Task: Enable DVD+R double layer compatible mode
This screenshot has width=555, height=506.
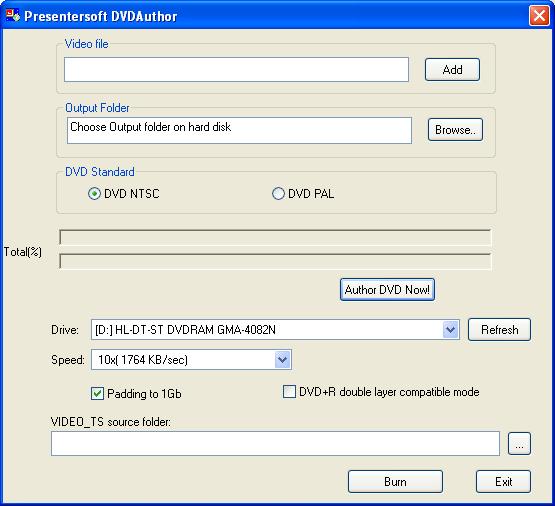Action: tap(289, 392)
